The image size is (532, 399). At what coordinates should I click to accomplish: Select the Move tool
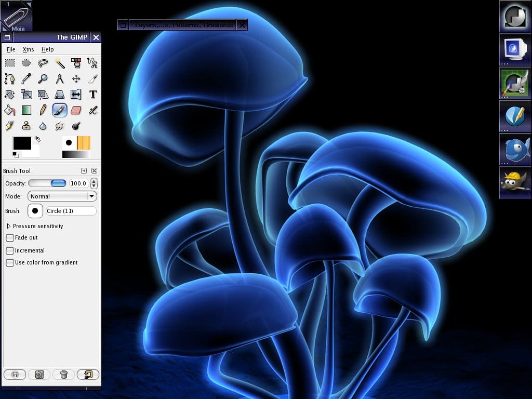(76, 79)
